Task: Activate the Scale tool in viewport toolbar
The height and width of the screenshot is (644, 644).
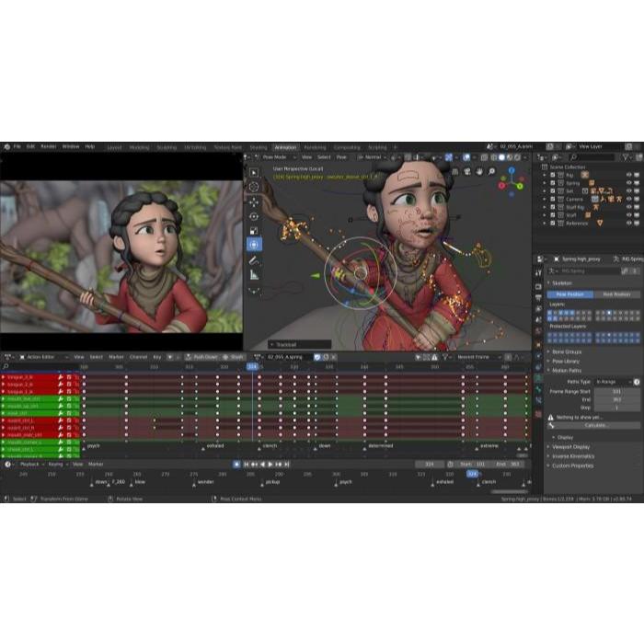Action: pyautogui.click(x=254, y=230)
